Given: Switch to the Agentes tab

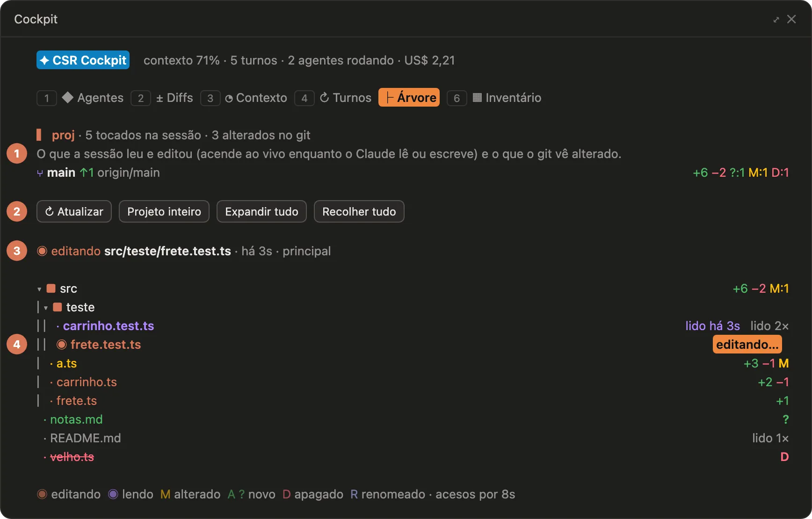Looking at the screenshot, I should (93, 98).
